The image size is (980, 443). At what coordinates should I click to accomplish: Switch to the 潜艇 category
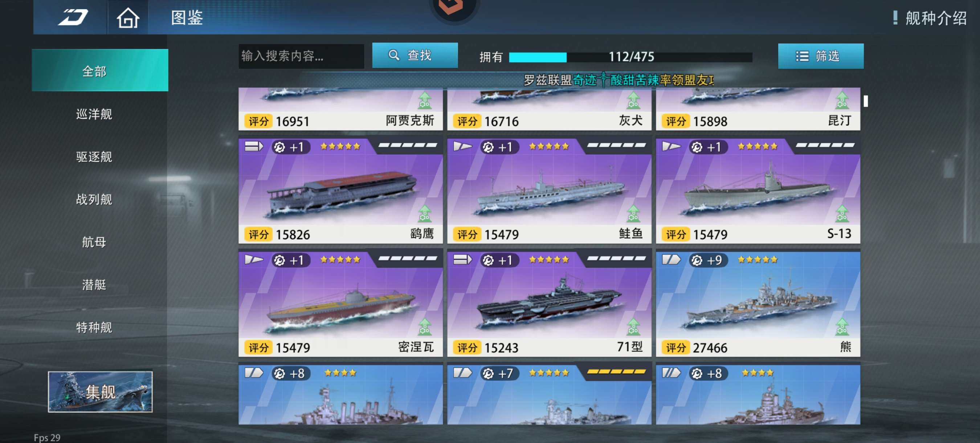click(x=94, y=284)
